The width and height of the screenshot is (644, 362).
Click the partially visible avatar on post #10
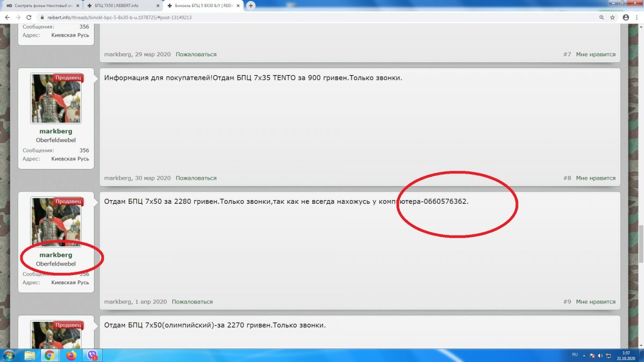pos(56,334)
